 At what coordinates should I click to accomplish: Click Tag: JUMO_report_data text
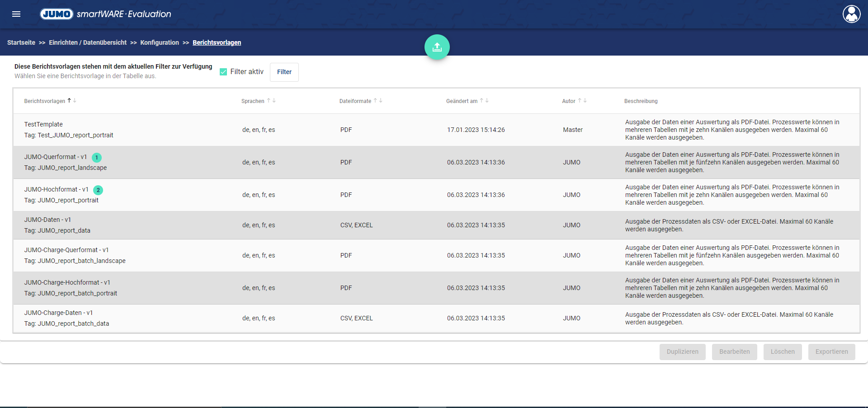click(57, 230)
